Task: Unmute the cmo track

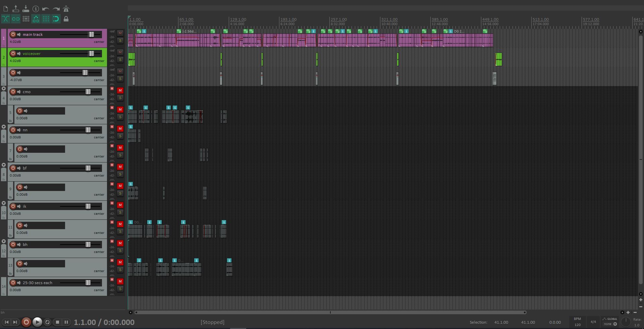Action: coord(120,90)
